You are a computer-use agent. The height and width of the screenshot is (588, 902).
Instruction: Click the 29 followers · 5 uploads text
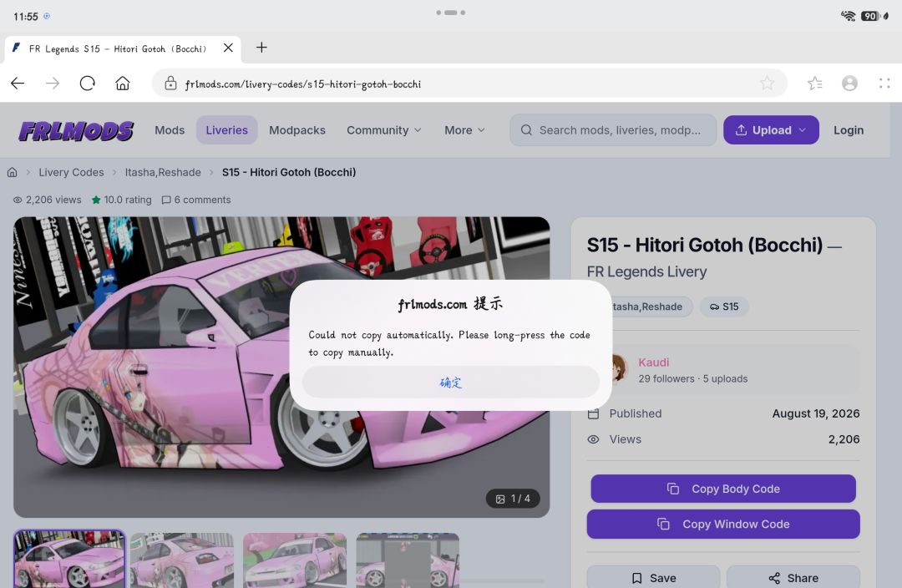[692, 378]
